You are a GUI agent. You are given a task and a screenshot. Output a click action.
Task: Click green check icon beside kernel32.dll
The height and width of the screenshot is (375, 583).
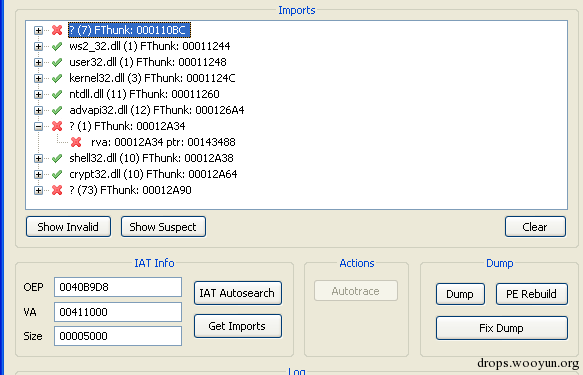coord(57,78)
